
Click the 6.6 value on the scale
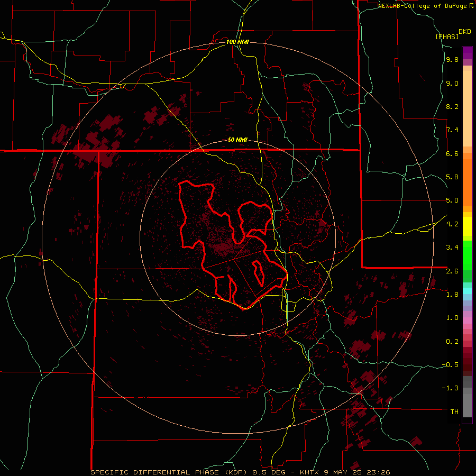point(452,153)
